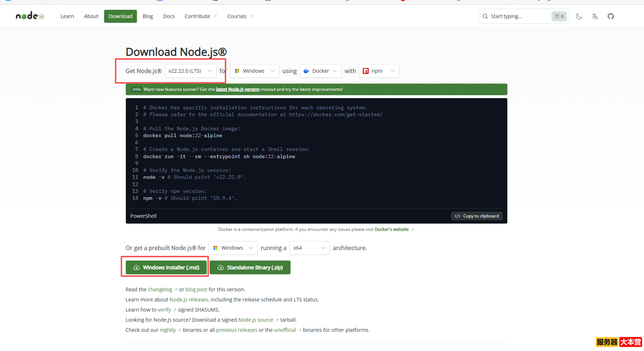Open the Learn menu item
Image resolution: width=644 pixels, height=351 pixels.
(67, 16)
